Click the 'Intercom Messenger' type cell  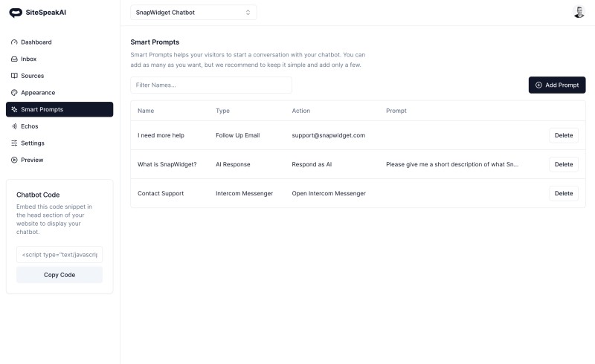tap(245, 193)
